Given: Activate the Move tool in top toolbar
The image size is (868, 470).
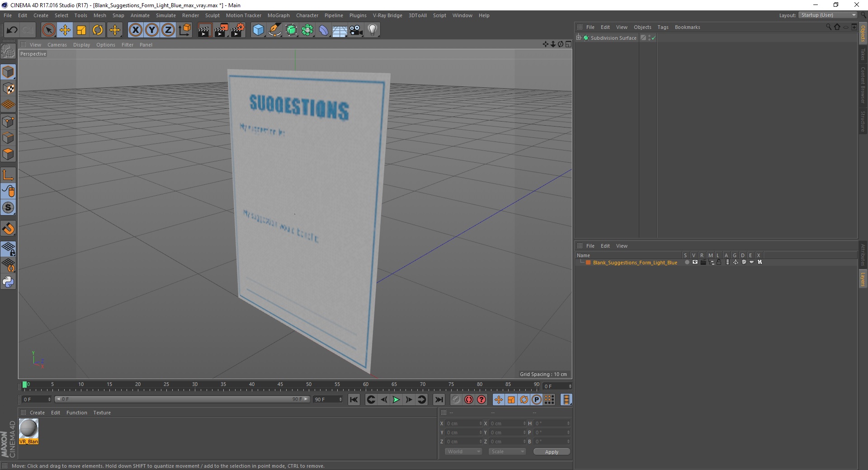Looking at the screenshot, I should tap(65, 30).
